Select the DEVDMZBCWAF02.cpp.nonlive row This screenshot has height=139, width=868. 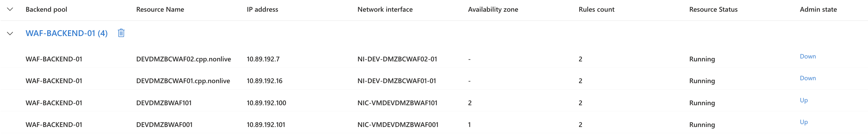pos(434,59)
